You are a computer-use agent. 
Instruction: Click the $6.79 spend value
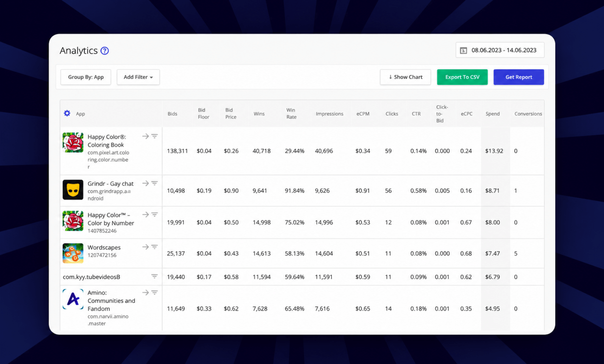pos(492,277)
